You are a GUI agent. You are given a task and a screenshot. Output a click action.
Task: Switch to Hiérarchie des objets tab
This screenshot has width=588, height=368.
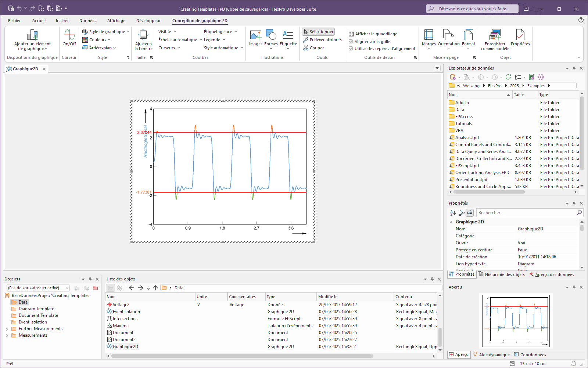coord(502,275)
